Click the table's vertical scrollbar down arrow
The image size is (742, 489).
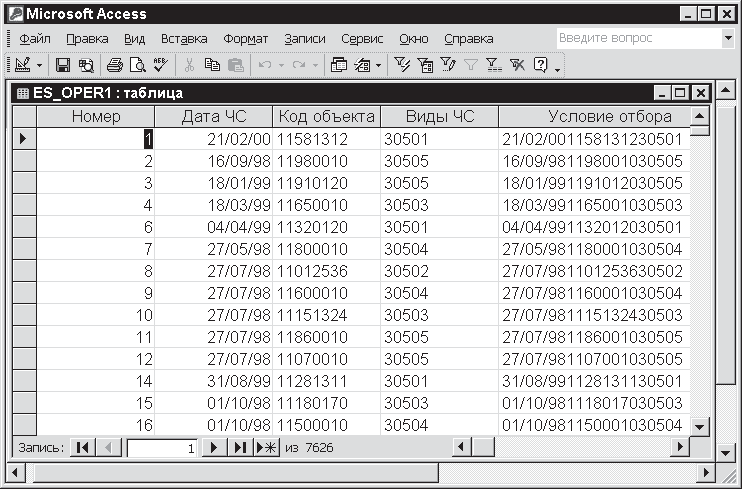(702, 426)
